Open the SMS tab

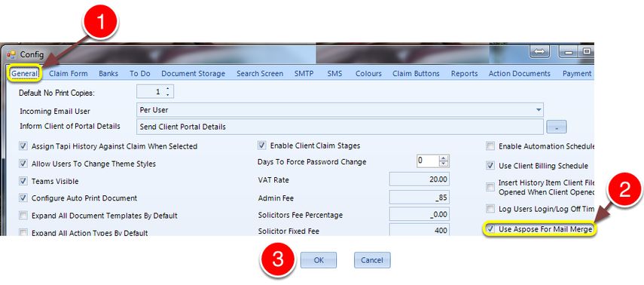click(x=334, y=74)
